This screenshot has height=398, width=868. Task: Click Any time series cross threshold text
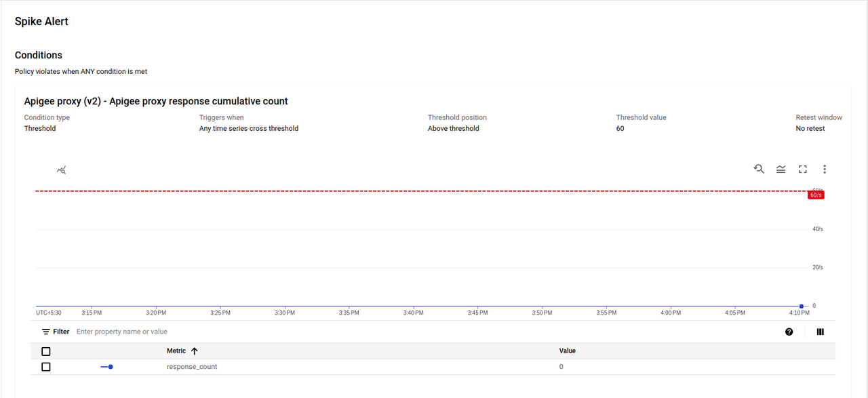[x=249, y=128]
